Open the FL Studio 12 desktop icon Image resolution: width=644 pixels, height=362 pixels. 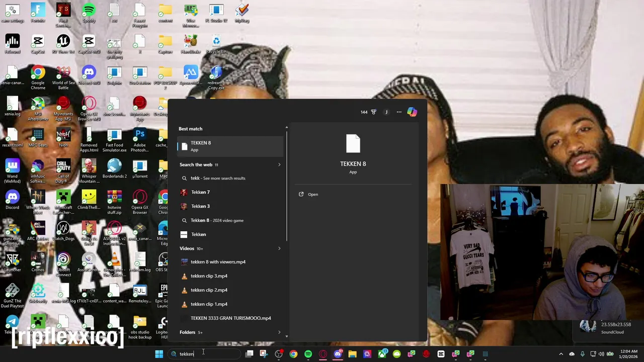[x=216, y=13]
